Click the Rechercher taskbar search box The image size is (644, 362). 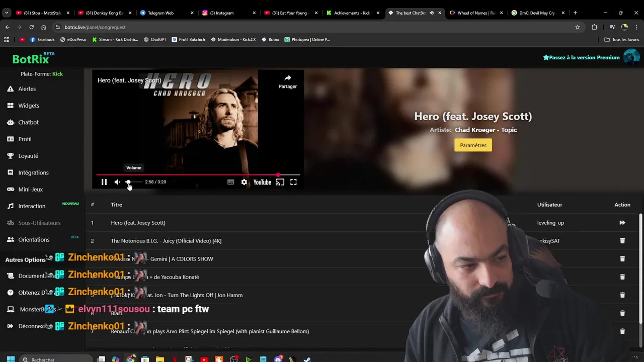pos(56,359)
